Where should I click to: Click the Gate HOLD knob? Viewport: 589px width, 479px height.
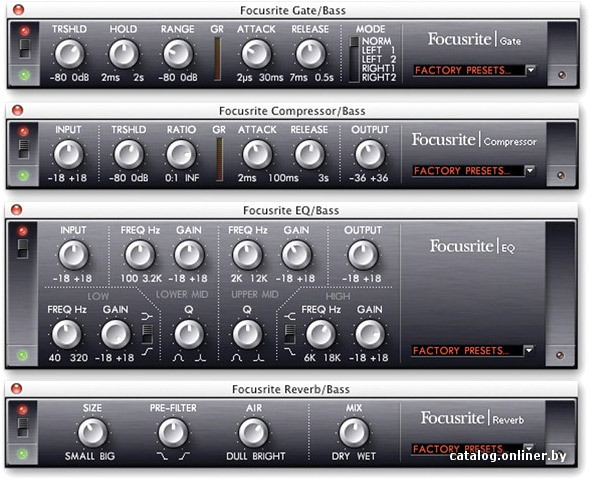(x=124, y=54)
